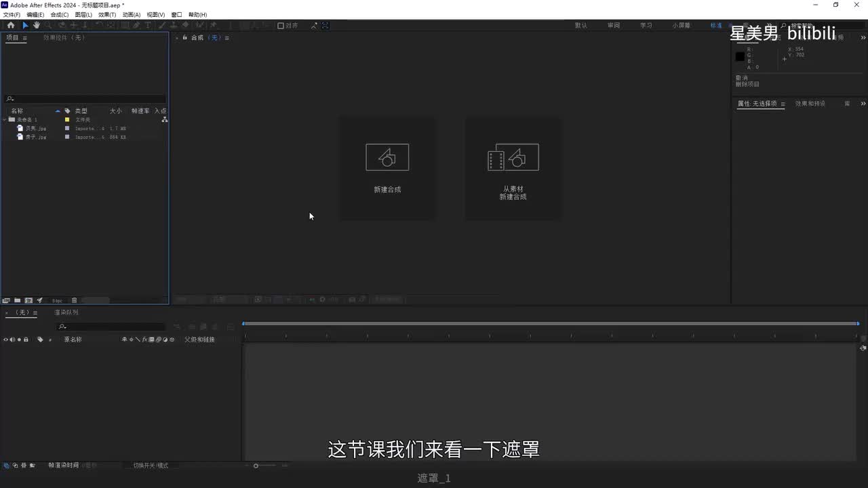Switch to 库 tab
Image resolution: width=868 pixels, height=488 pixels.
point(848,104)
